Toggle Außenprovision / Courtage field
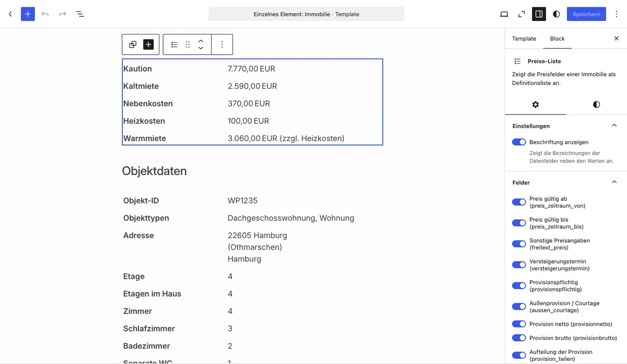 [519, 307]
